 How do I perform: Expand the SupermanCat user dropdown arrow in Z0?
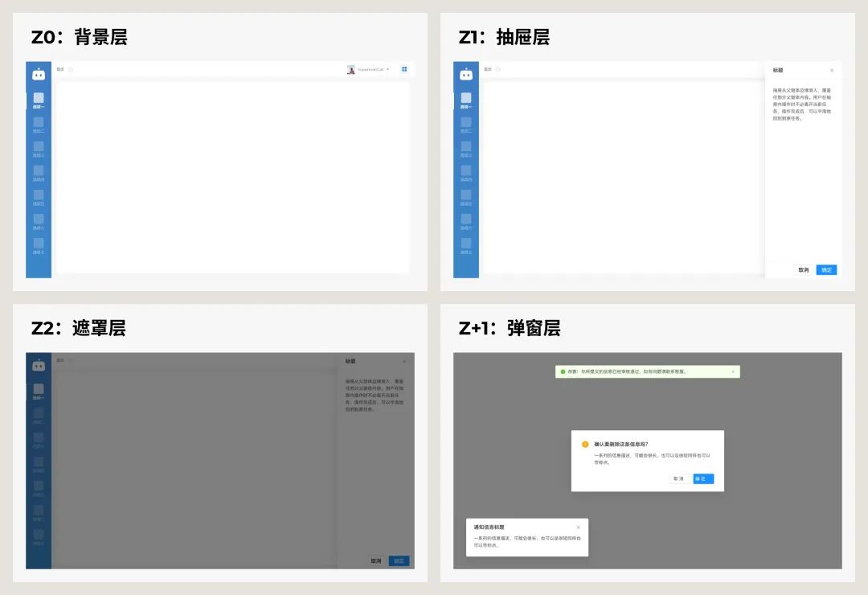pyautogui.click(x=387, y=69)
